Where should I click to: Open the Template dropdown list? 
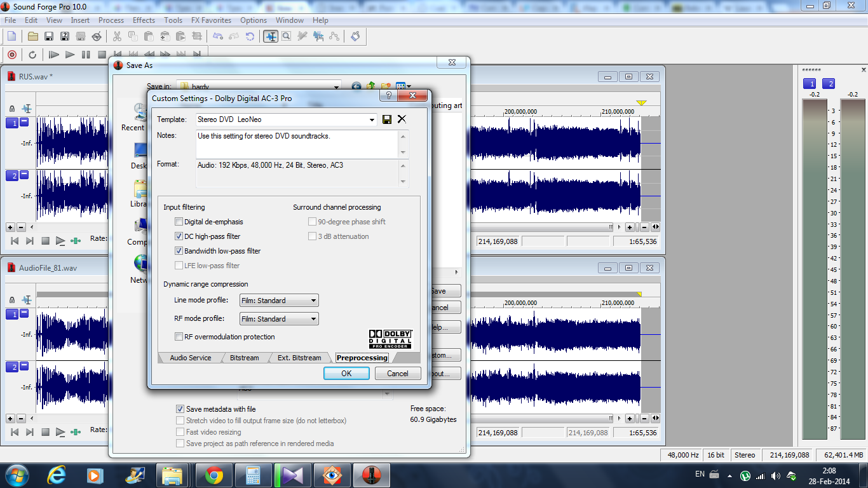pyautogui.click(x=372, y=119)
